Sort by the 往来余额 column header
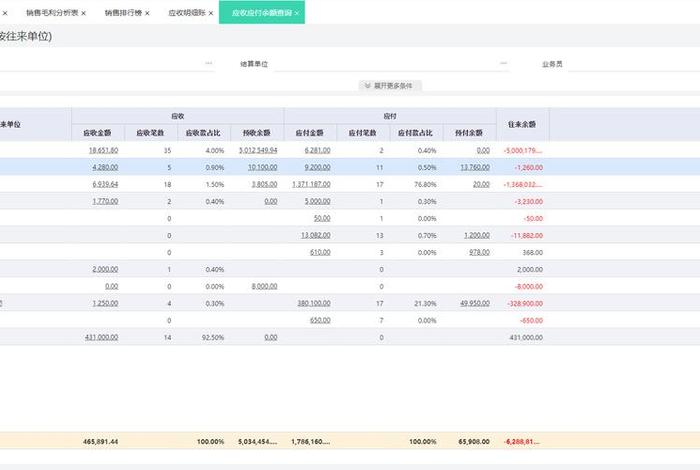This screenshot has width=700, height=470. click(522, 124)
